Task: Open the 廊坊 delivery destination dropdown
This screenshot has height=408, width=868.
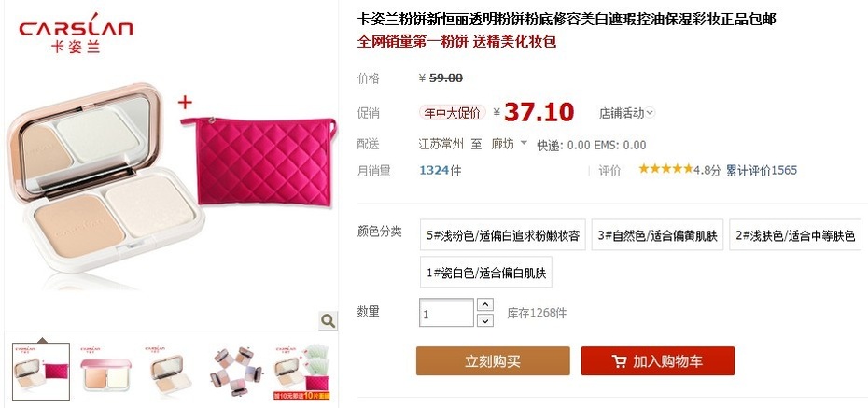Action: (510, 144)
